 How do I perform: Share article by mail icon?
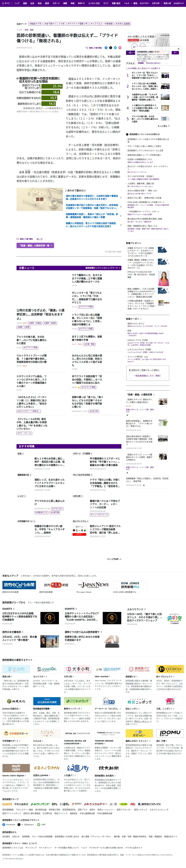pos(120,48)
